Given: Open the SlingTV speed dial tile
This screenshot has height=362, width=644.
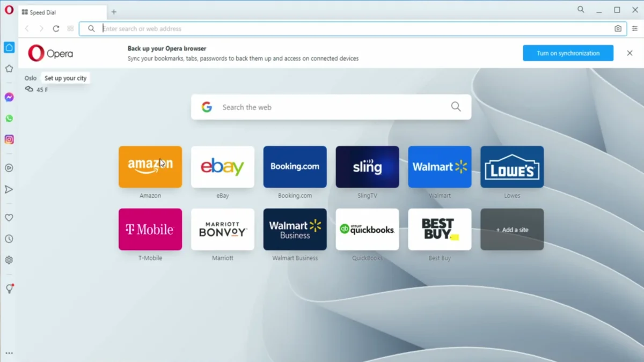Looking at the screenshot, I should (368, 167).
